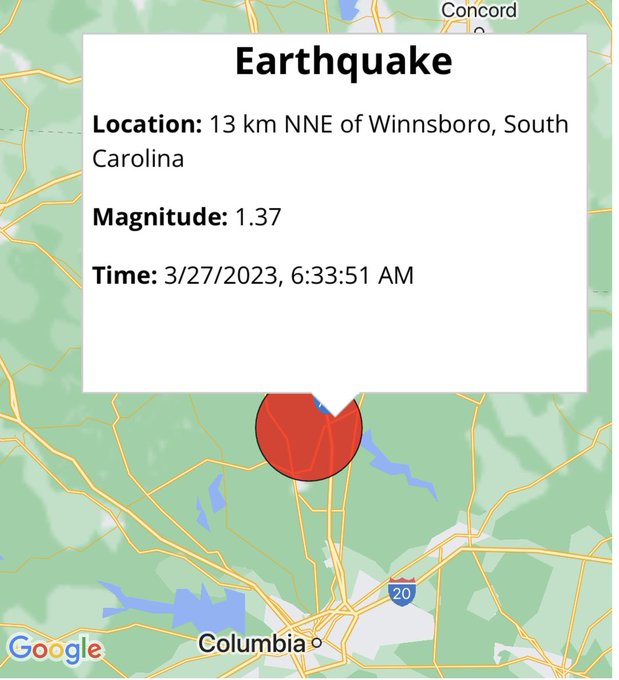This screenshot has height=680, width=619.
Task: Open the Google logo link
Action: pyautogui.click(x=55, y=650)
